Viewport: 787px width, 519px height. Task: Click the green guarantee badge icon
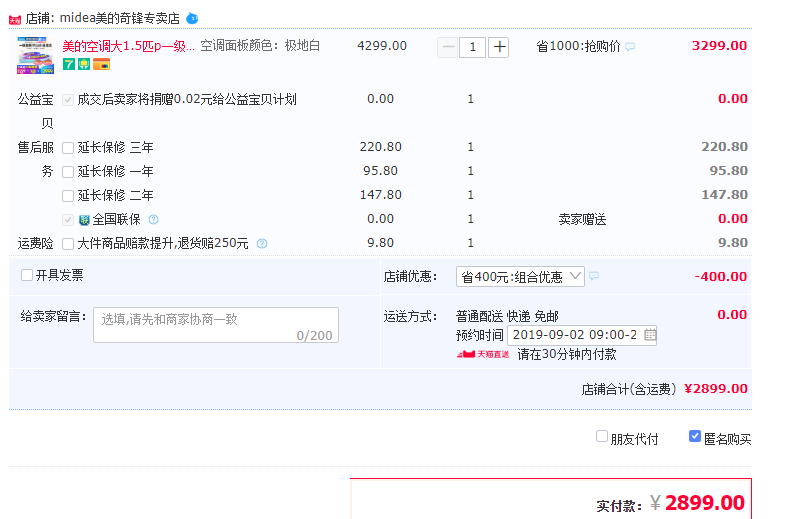tap(84, 64)
